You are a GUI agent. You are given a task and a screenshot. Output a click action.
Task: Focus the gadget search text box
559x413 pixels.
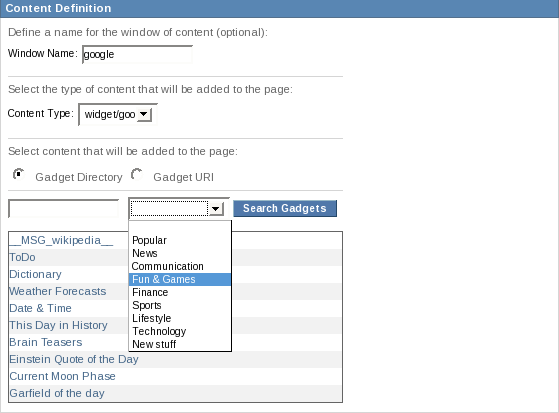(x=63, y=209)
